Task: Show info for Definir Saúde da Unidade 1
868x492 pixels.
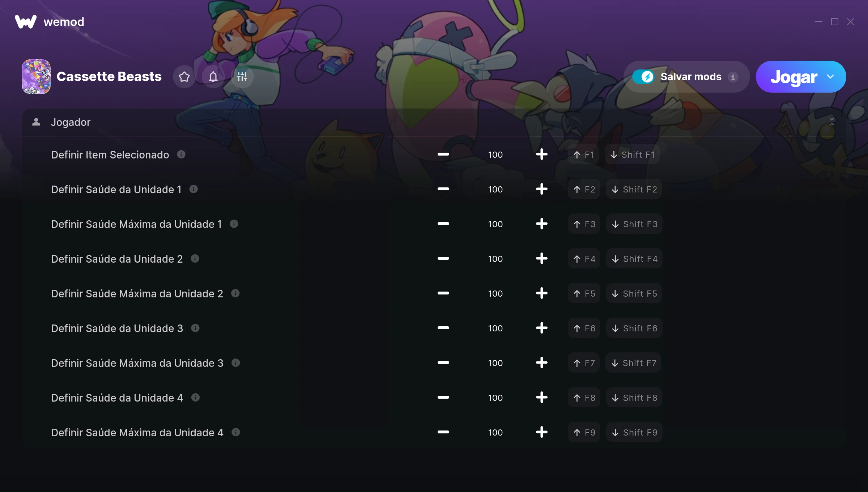Action: click(x=193, y=189)
